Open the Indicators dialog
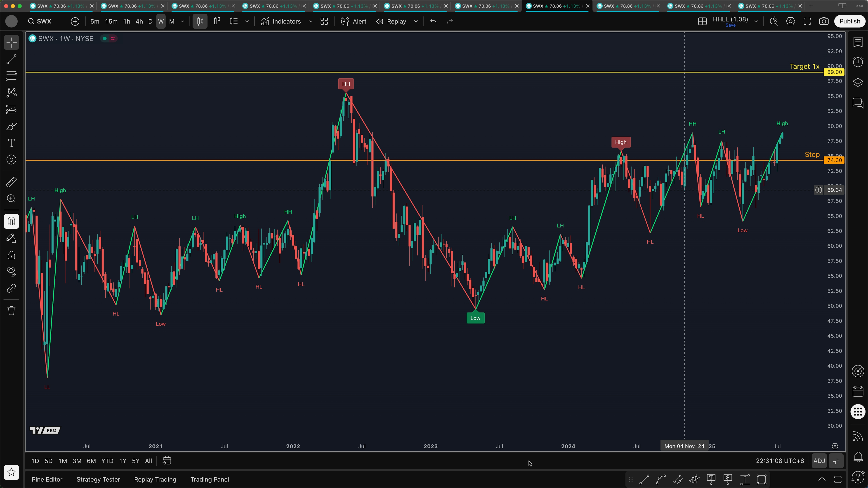This screenshot has width=868, height=488. point(281,21)
